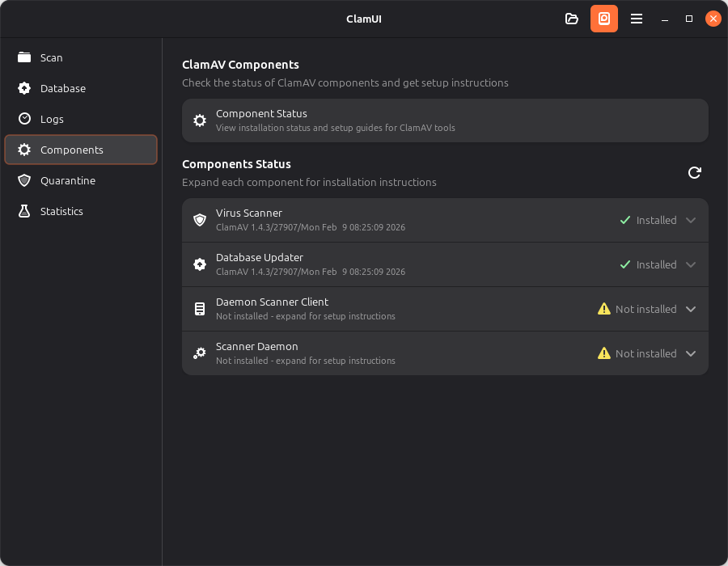The image size is (728, 566).
Task: Open Component Status setup guides
Action: [444, 120]
